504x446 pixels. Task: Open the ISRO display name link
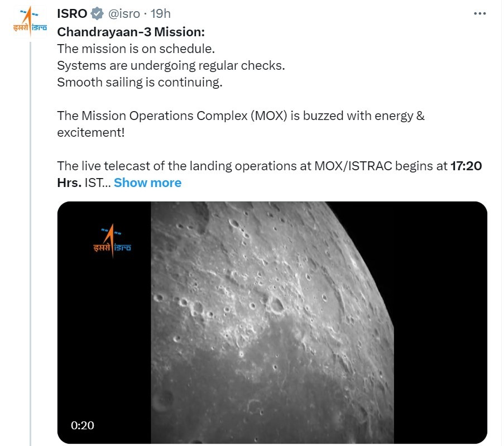[72, 13]
